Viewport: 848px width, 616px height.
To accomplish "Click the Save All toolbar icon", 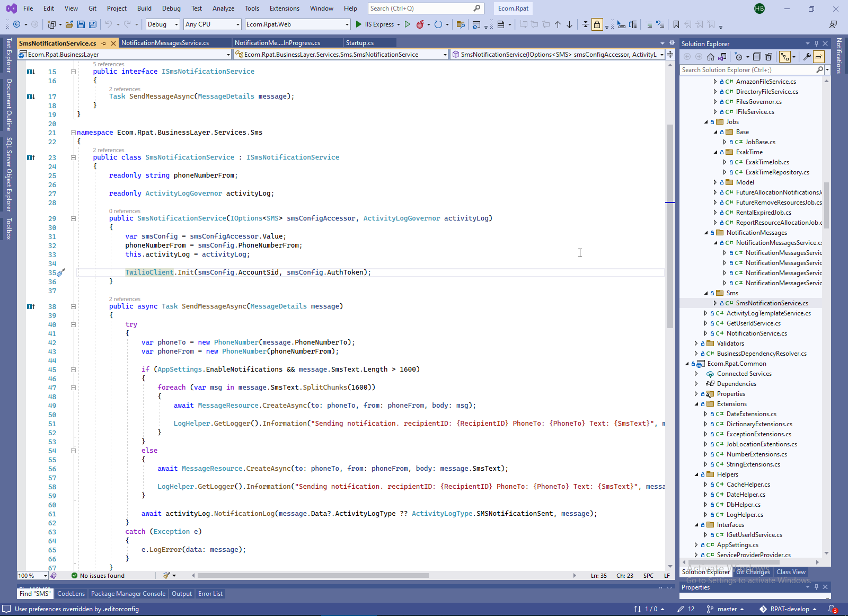I will (x=93, y=24).
